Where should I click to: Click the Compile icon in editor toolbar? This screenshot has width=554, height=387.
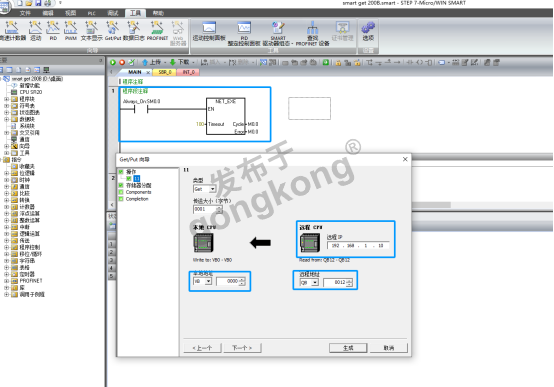click(131, 62)
